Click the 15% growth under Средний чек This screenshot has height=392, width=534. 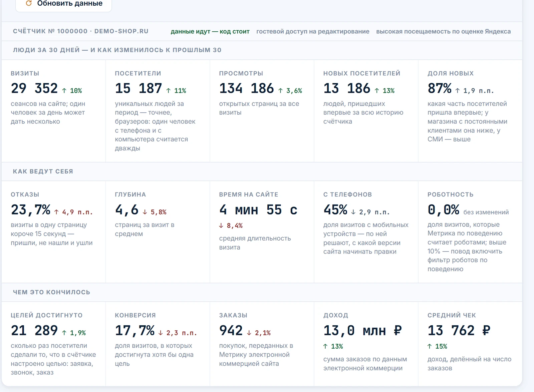[x=437, y=347]
